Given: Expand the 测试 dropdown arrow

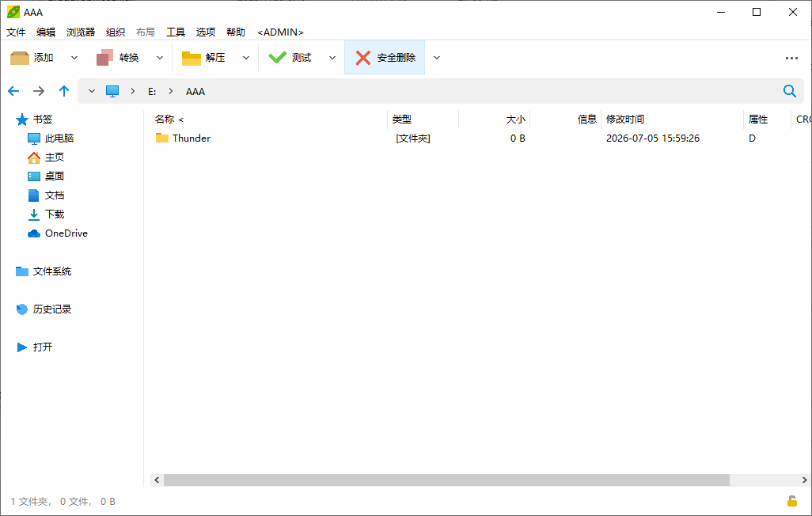Looking at the screenshot, I should [x=332, y=58].
